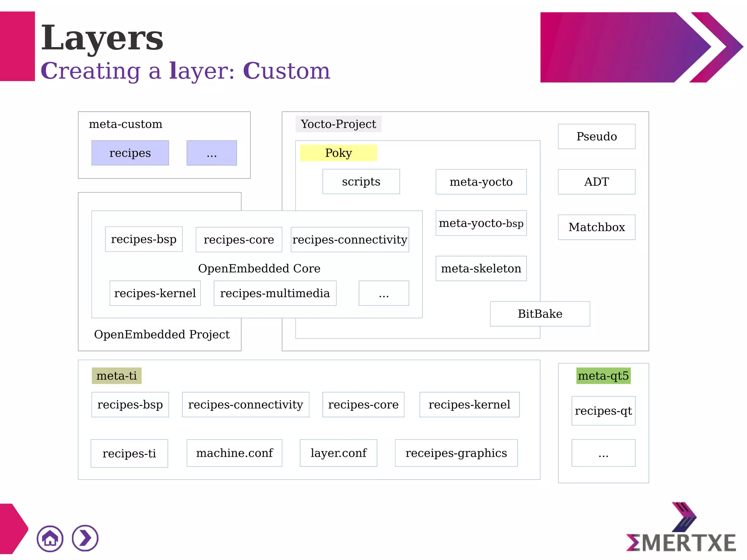
Task: Click the ADT box
Action: point(596,182)
